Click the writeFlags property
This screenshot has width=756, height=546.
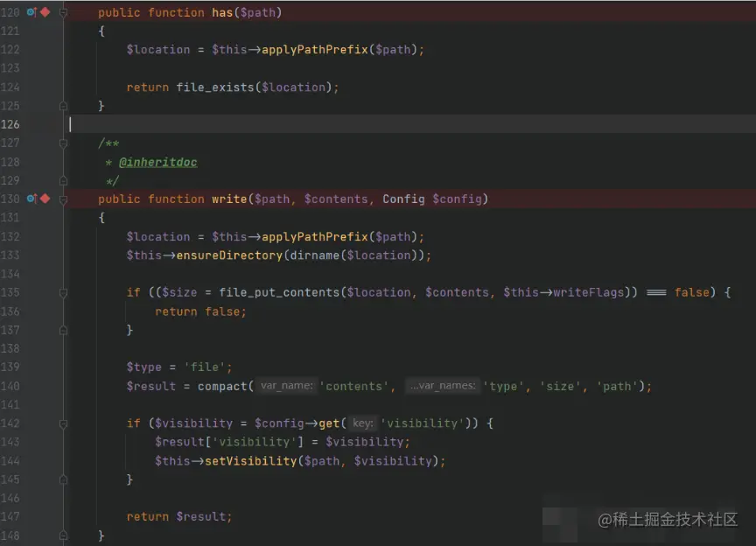tap(589, 292)
